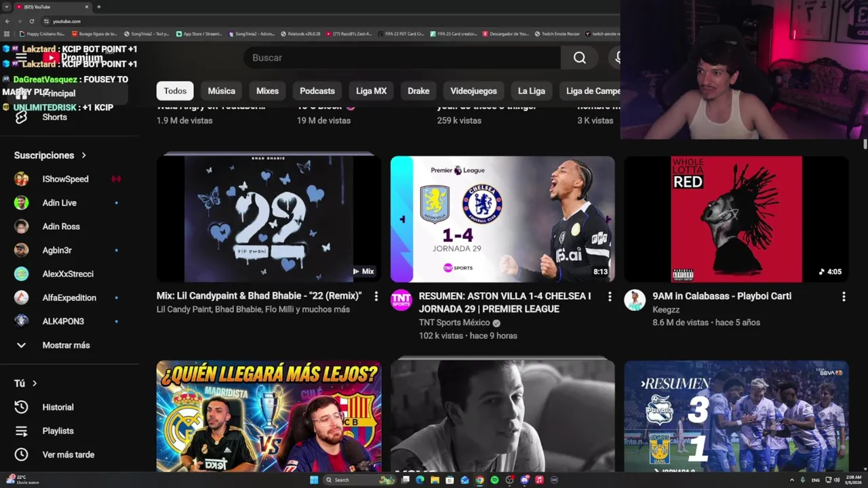Open Historial in the sidebar
Screen dimensions: 868x488
(58, 407)
